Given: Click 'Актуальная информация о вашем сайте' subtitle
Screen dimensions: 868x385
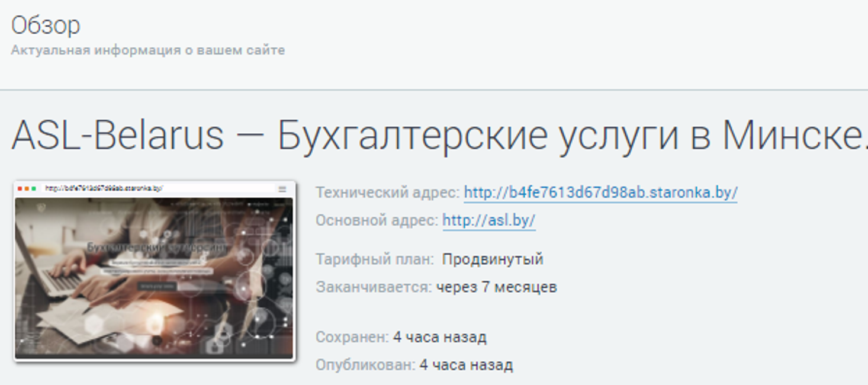Looking at the screenshot, I should click(148, 50).
